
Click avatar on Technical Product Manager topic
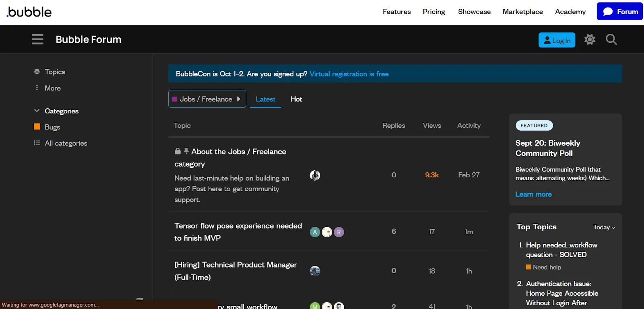(315, 271)
